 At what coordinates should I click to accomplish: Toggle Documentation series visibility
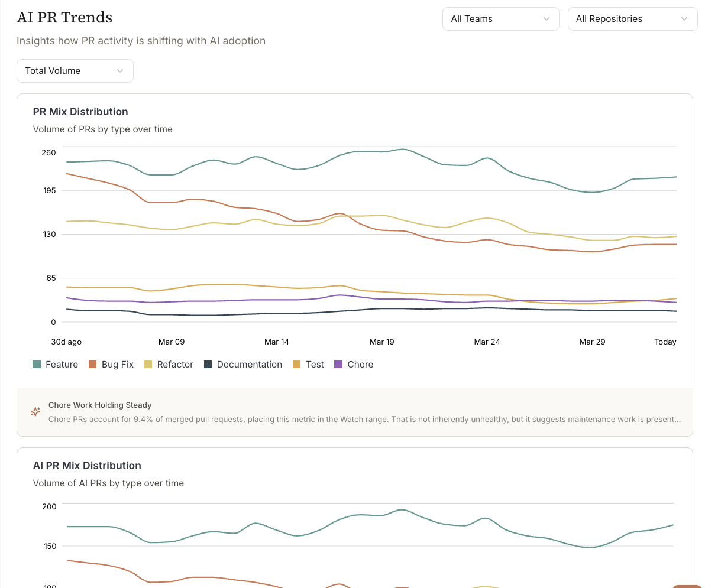[x=243, y=364]
